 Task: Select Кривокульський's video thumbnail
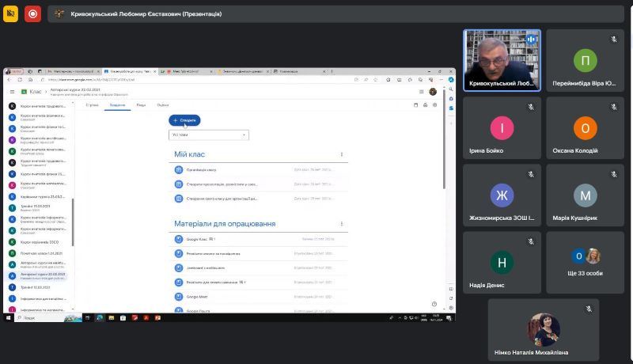coord(502,60)
